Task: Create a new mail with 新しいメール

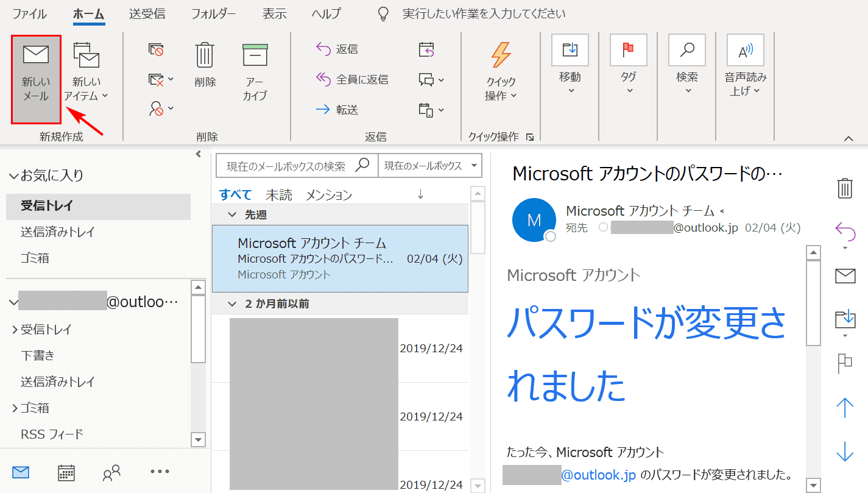Action: 36,79
